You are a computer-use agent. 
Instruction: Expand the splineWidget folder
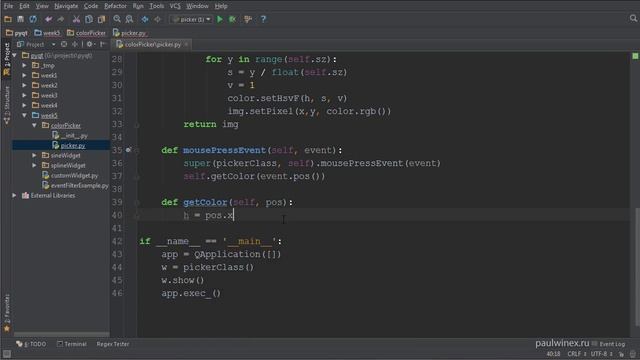[x=35, y=165]
